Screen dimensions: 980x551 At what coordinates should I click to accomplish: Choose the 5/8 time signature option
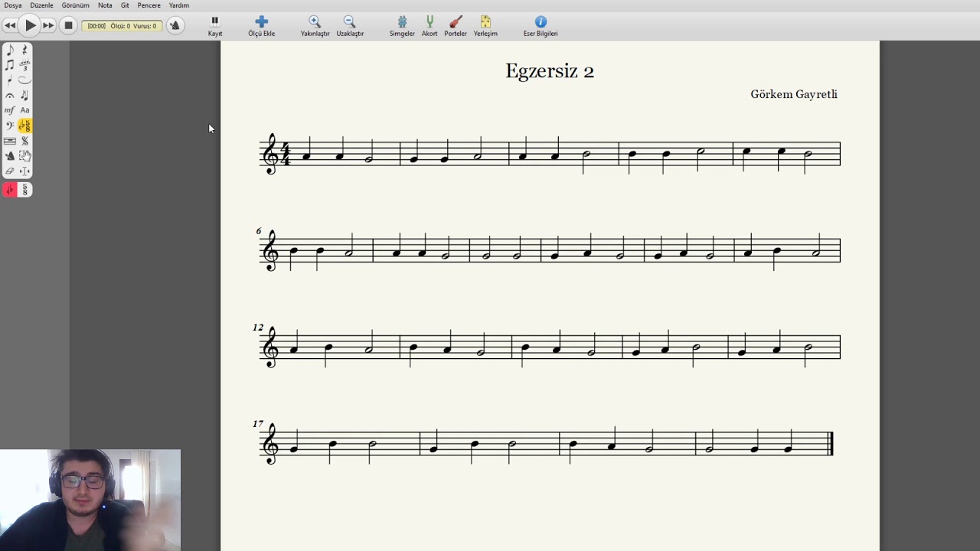pos(24,190)
